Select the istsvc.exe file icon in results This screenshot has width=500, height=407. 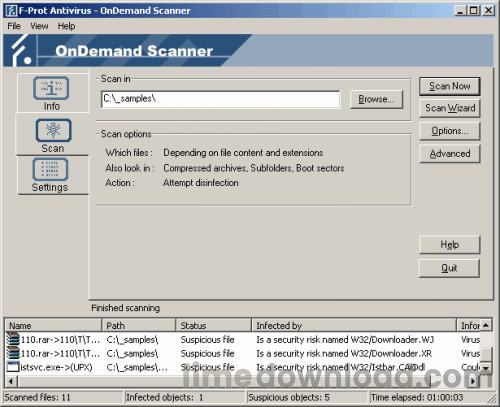click(13, 367)
